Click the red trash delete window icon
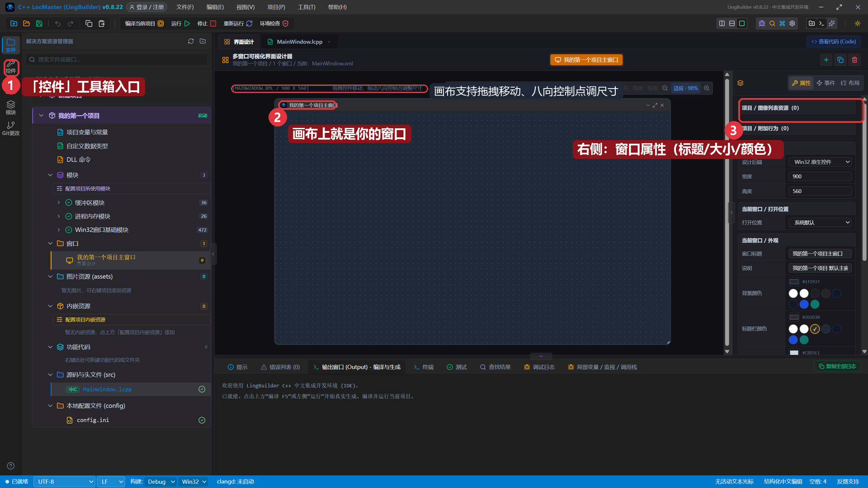 854,60
